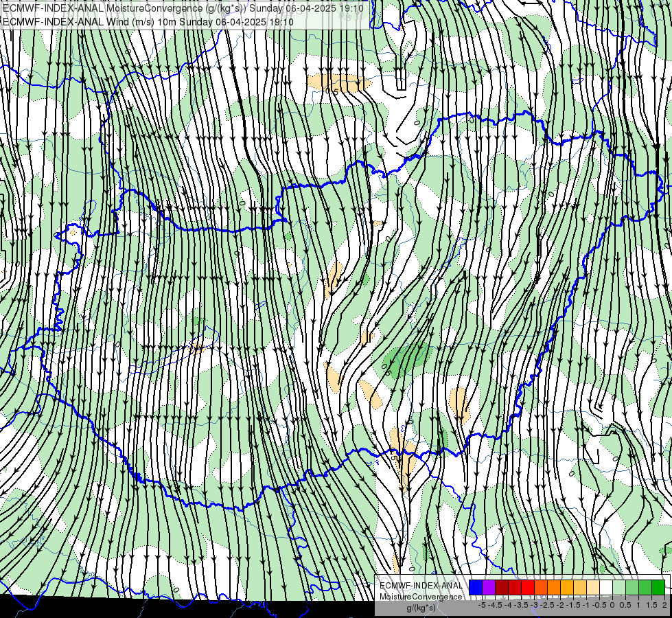Click the MoistureConvergence title line at top
Viewport: 672px width, 618px height.
183,8
